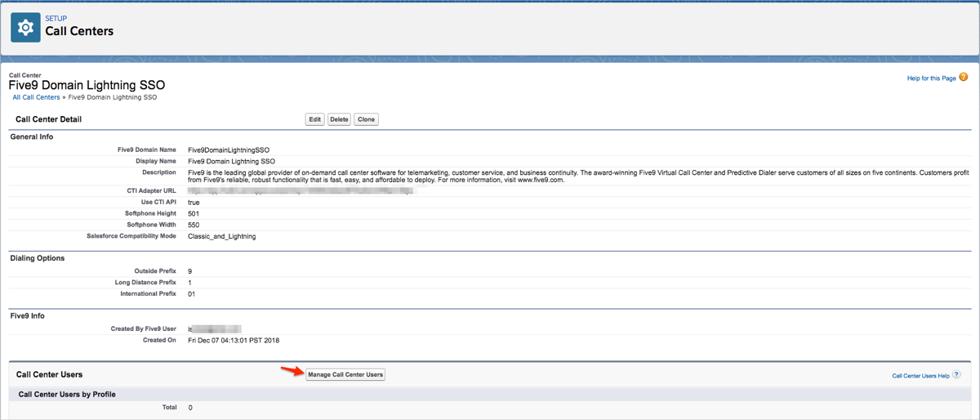Click the Setup gear icon
Viewport: 980px width, 420px height.
pos(25,27)
